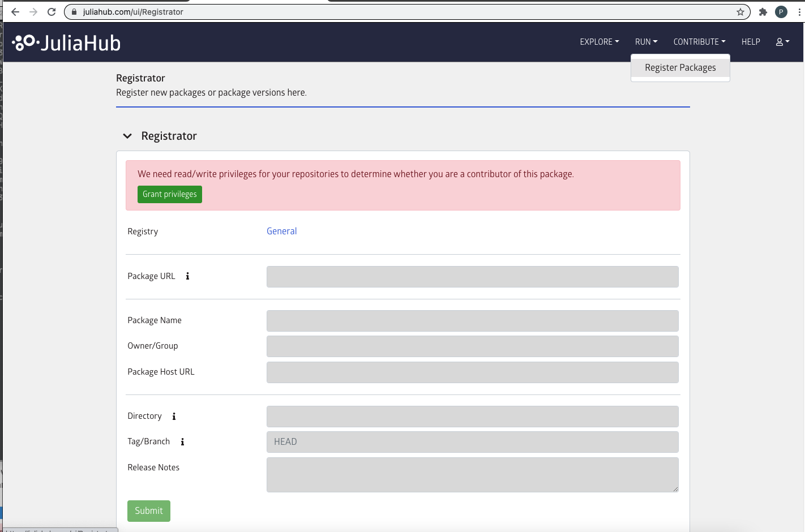Click info icon next to Directory
Viewport: 805px width, 532px height.
[174, 417]
